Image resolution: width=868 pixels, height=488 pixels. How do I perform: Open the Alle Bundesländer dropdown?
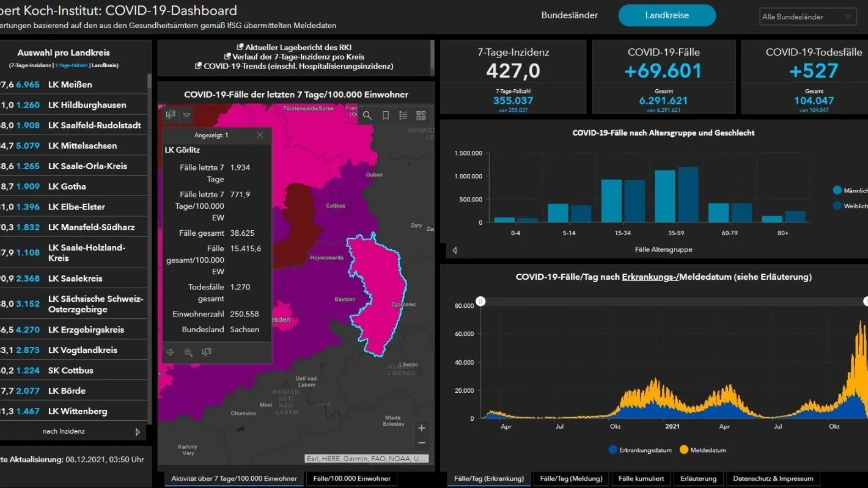click(x=807, y=17)
